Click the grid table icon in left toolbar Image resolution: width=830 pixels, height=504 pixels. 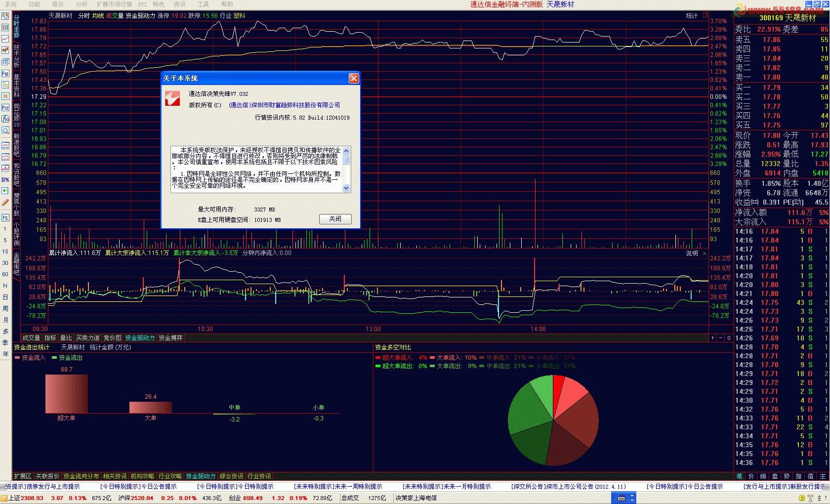coord(5,27)
